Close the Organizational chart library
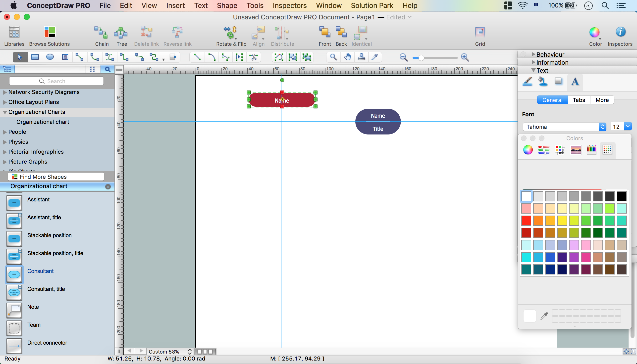Screen dimensions: 637x364 [108, 186]
